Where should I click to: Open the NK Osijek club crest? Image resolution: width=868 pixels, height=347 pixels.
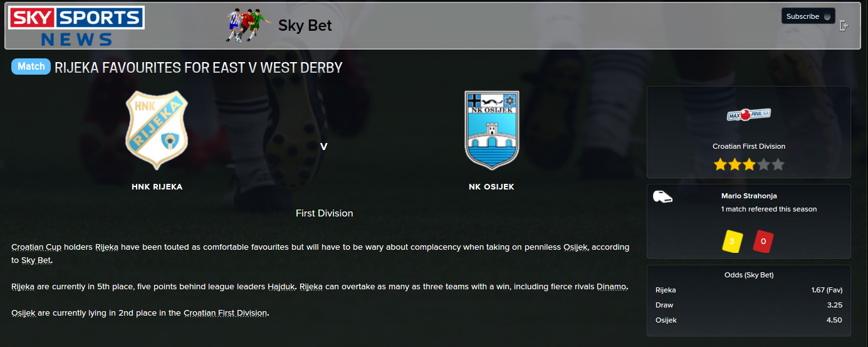coord(491,130)
